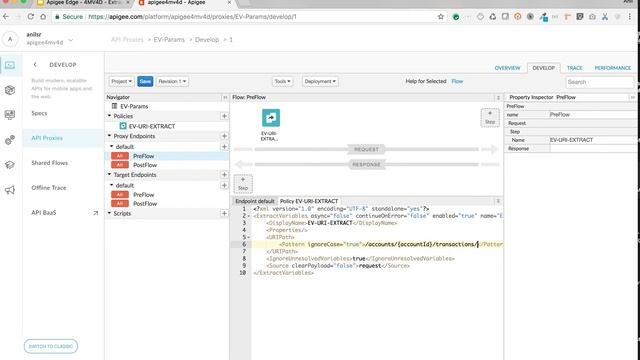Add a new policy with plus icon
This screenshot has width=640, height=360.
pyautogui.click(x=224, y=116)
